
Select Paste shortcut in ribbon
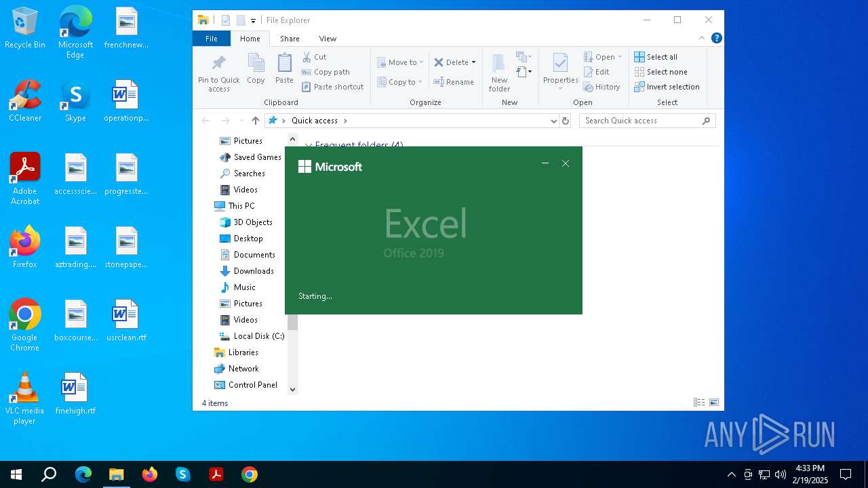[332, 87]
